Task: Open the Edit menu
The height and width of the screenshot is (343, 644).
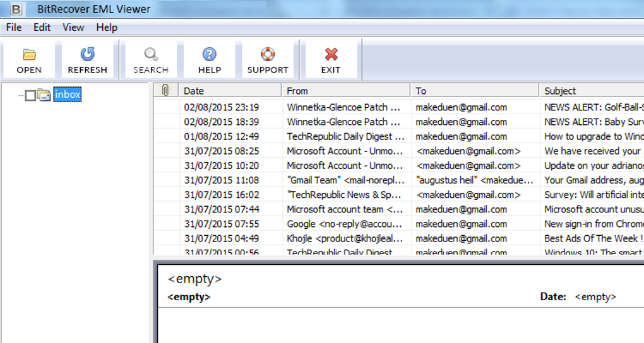Action: tap(42, 27)
